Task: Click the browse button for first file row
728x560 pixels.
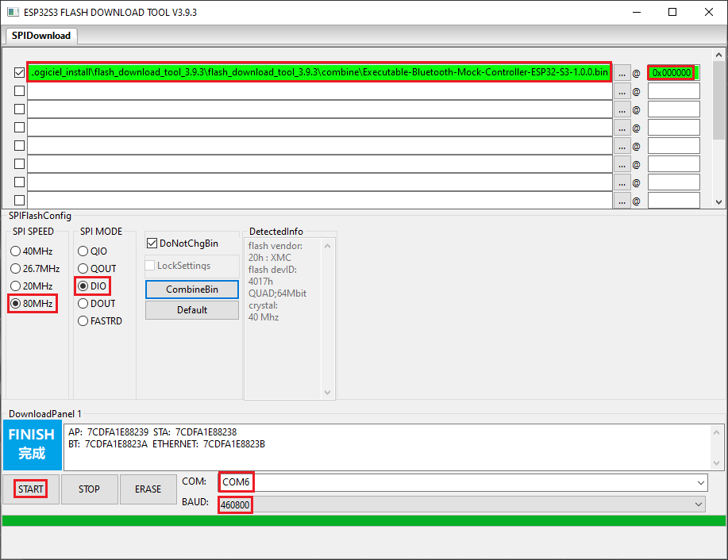Action: point(622,73)
